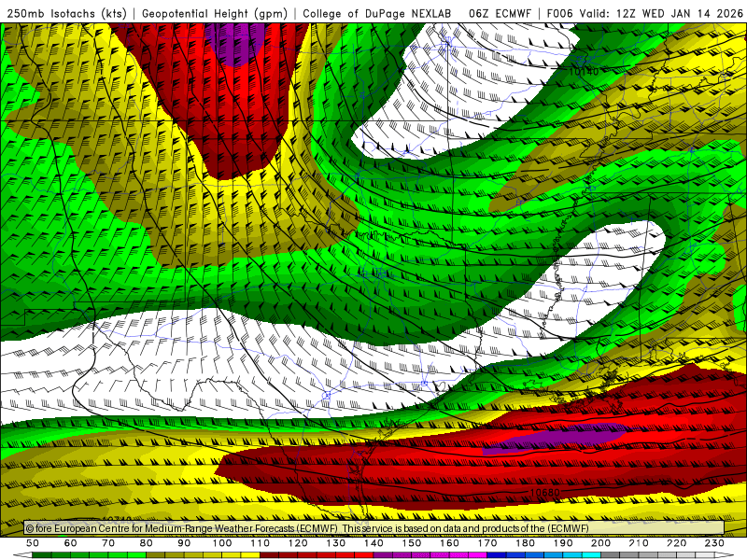Screen dimensions: 747x560
Task: Click the "200" value on the color scale
Action: coord(600,543)
